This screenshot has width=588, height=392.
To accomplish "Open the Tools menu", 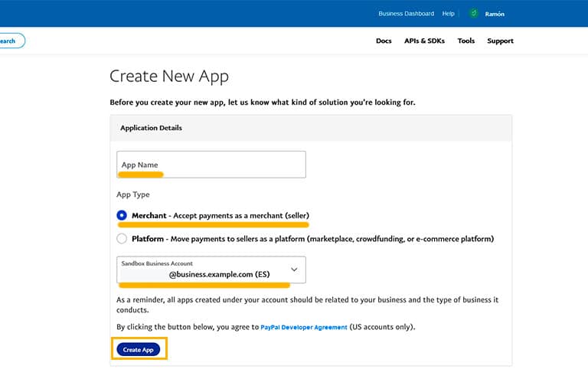I will tap(466, 41).
